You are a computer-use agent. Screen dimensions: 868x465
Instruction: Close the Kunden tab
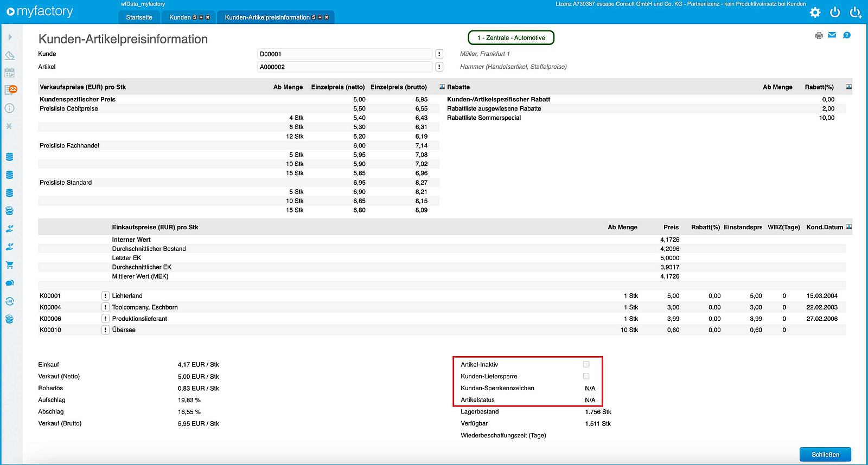click(x=208, y=17)
